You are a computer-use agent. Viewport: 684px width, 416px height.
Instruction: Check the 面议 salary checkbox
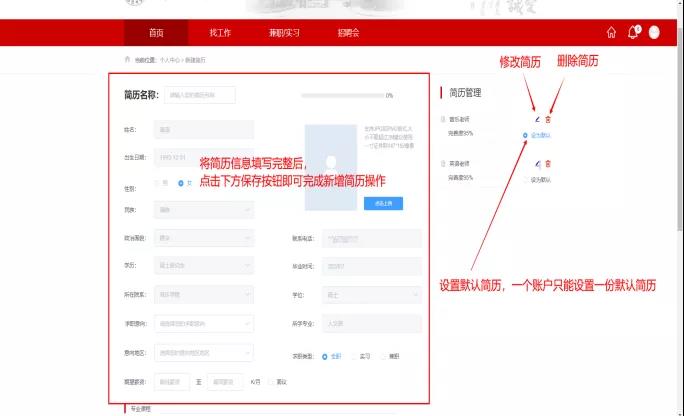pyautogui.click(x=270, y=382)
